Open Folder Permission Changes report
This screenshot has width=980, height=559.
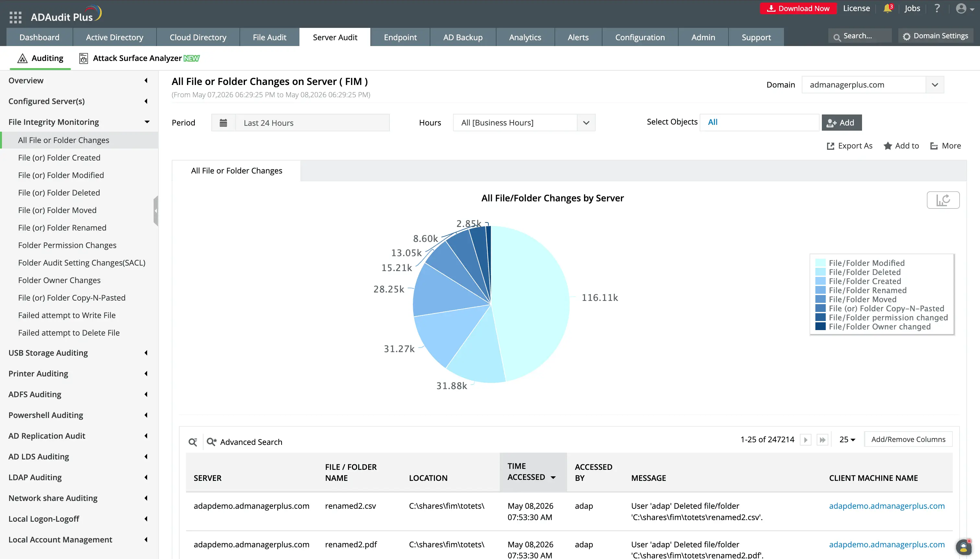[67, 245]
